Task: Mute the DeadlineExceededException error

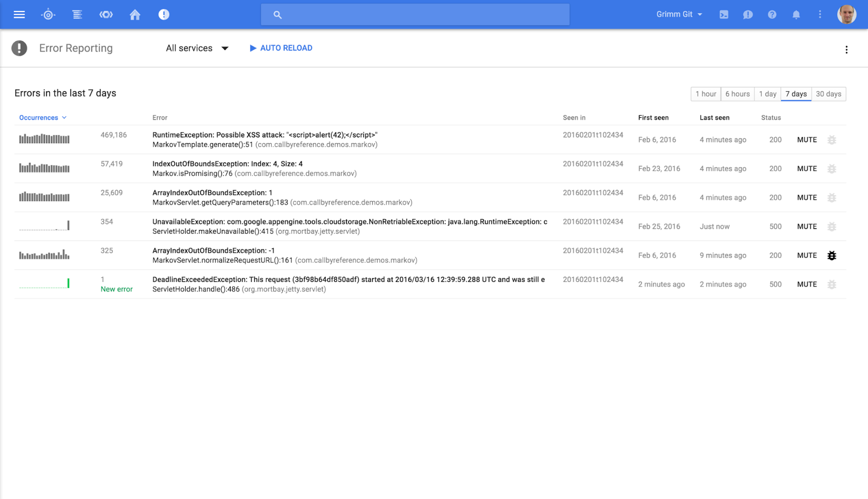Action: [x=807, y=284]
